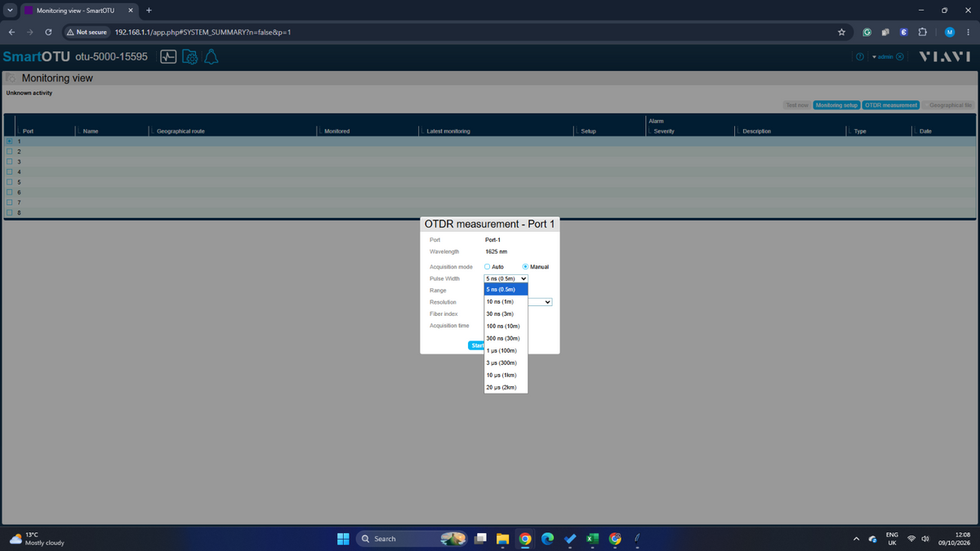This screenshot has width=980, height=551.
Task: Select the Manual acquisition mode radio button
Action: tap(526, 267)
